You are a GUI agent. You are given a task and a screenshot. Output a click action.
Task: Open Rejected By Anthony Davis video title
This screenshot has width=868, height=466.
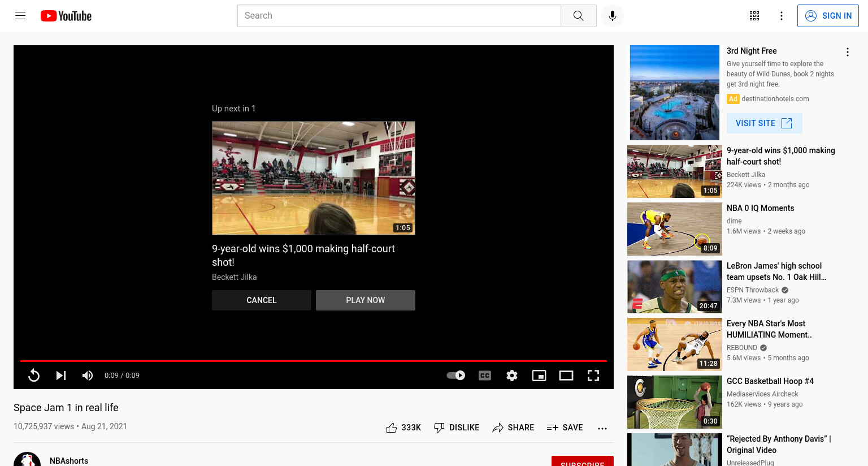779,445
